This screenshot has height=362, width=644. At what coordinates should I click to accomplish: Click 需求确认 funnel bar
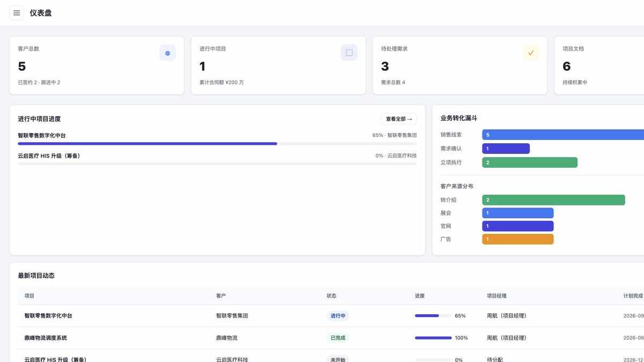pos(506,149)
